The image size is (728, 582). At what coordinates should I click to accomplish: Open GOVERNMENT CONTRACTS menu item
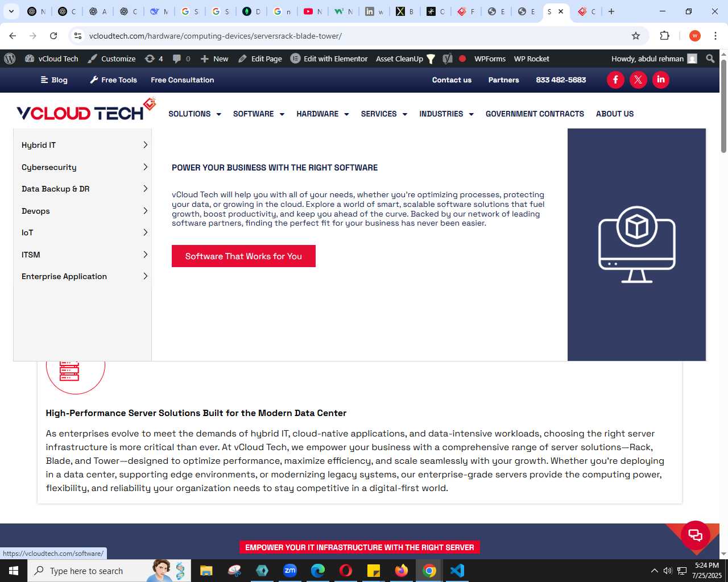pos(535,114)
